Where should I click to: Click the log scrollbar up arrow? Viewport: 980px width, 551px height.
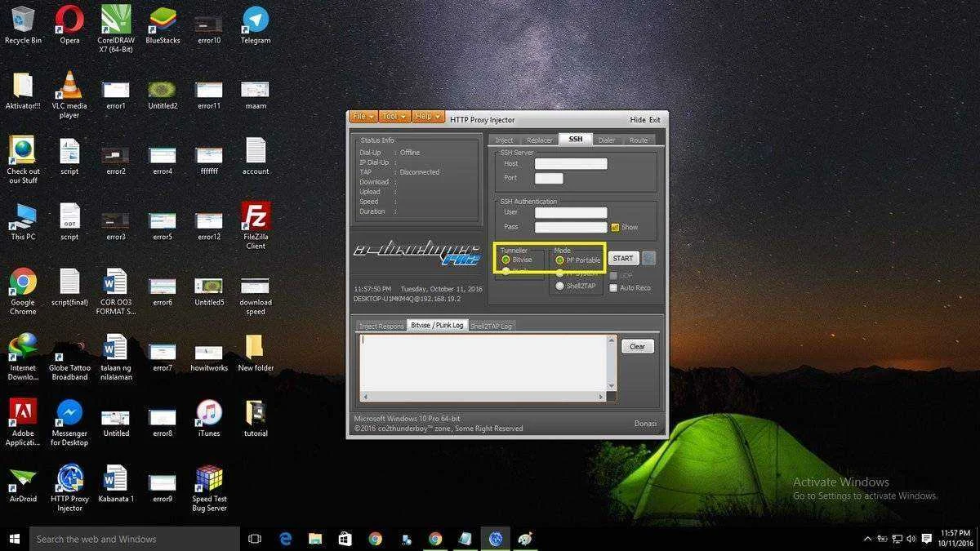click(x=612, y=340)
